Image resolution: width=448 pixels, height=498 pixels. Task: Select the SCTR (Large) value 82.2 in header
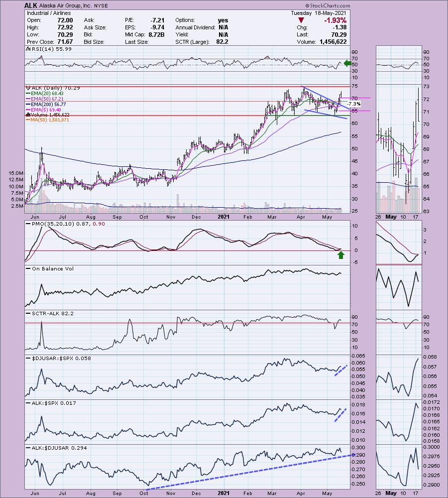222,42
